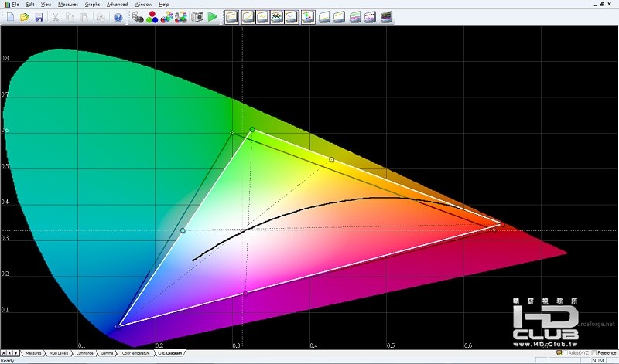This screenshot has height=364, width=619.
Task: Switch to the Gamma tab
Action: (107, 353)
